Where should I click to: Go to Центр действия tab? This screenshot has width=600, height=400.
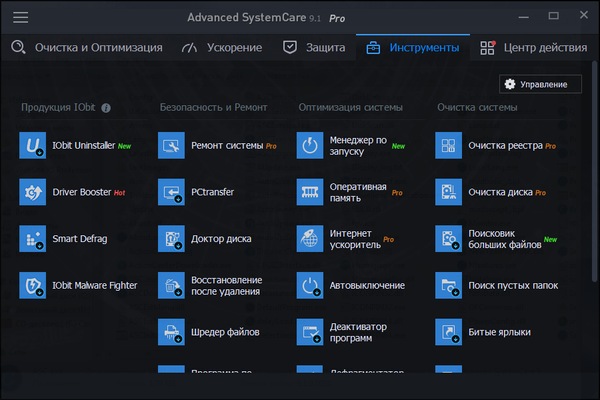click(x=532, y=48)
